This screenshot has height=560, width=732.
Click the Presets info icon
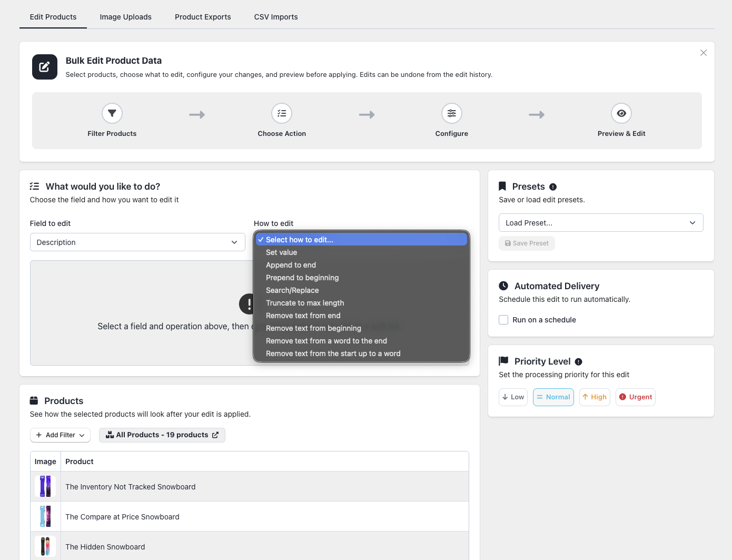coord(553,187)
